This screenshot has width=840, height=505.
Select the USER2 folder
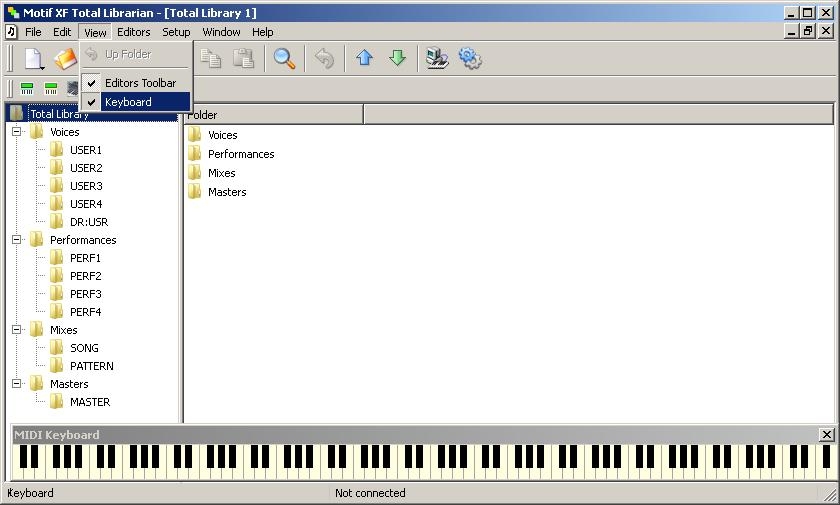click(86, 168)
